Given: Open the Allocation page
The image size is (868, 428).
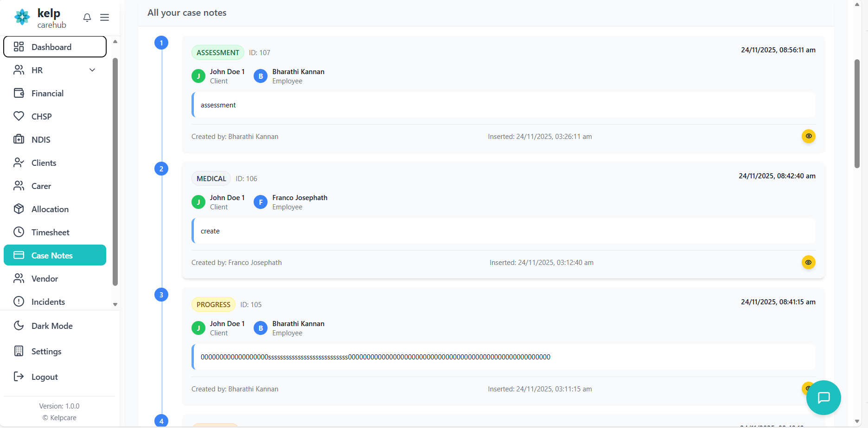Looking at the screenshot, I should pyautogui.click(x=50, y=209).
